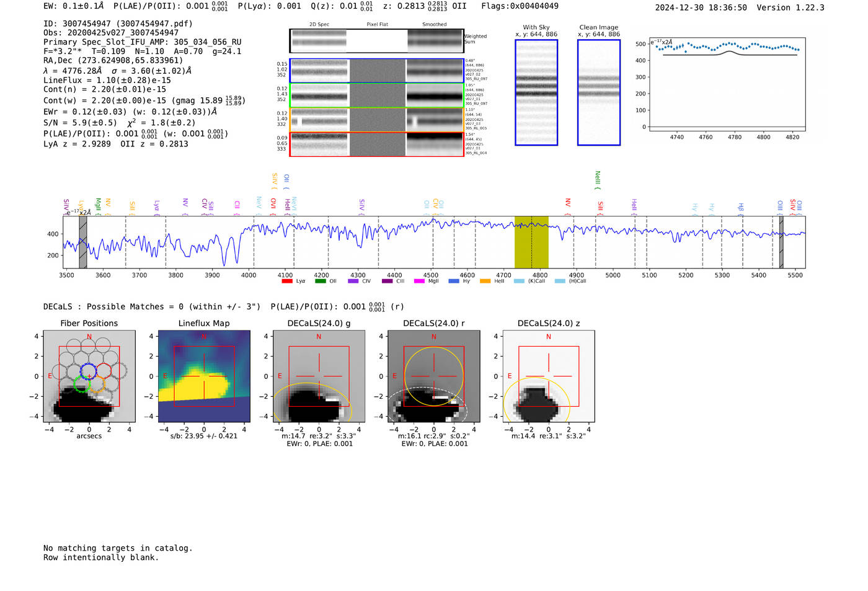The height and width of the screenshot is (591, 868).
Task: Select the DECaLS r-band image
Action: pos(433,376)
